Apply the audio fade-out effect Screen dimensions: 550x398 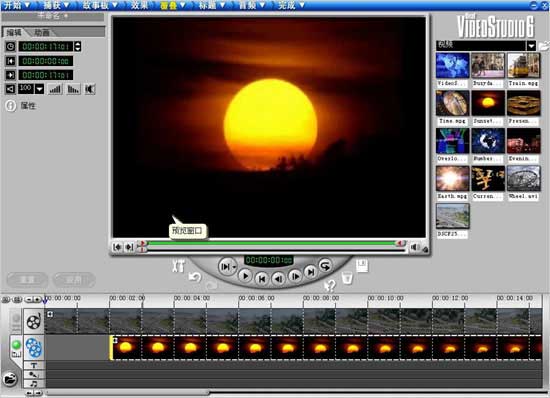tap(73, 89)
